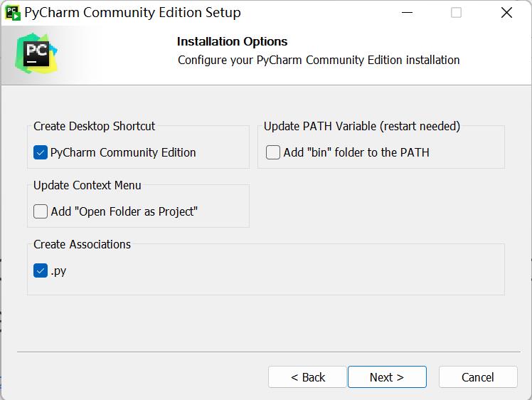Click the Create Associations group title
This screenshot has width=532, height=400.
tap(82, 244)
